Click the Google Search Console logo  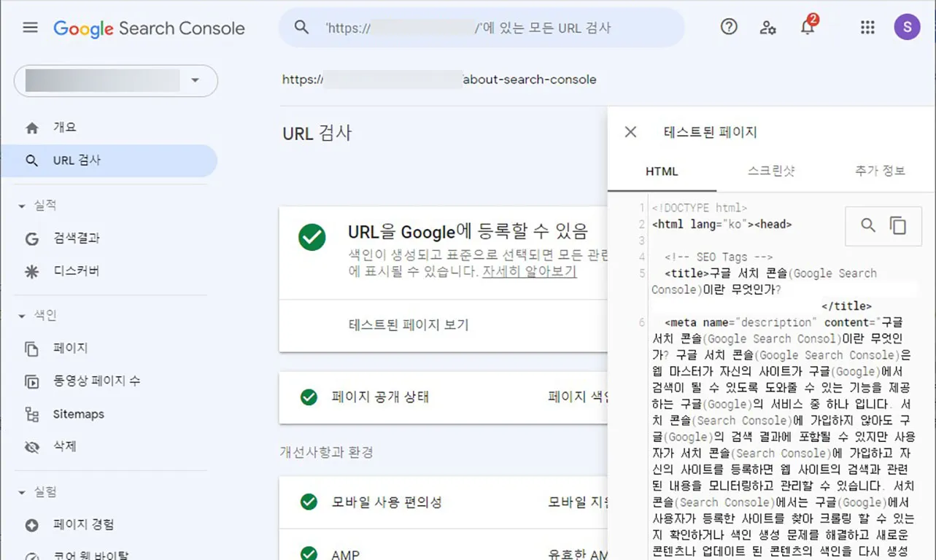pos(149,28)
